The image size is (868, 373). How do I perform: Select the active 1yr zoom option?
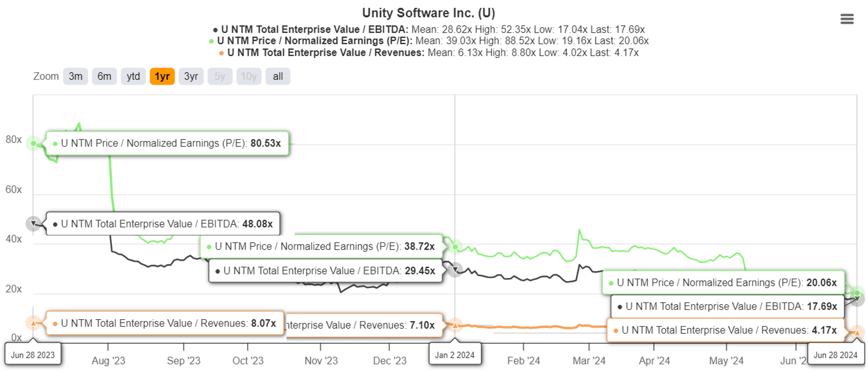[x=162, y=76]
